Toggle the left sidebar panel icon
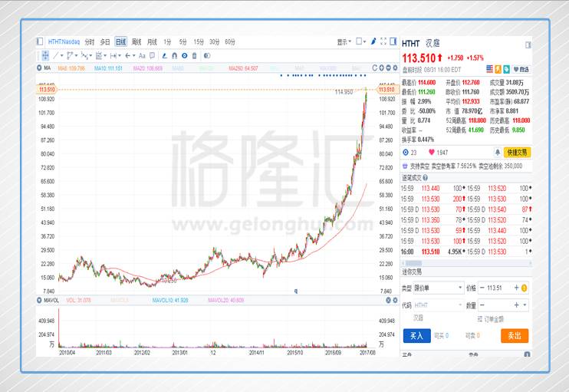This screenshot has height=392, width=569. coord(40,41)
